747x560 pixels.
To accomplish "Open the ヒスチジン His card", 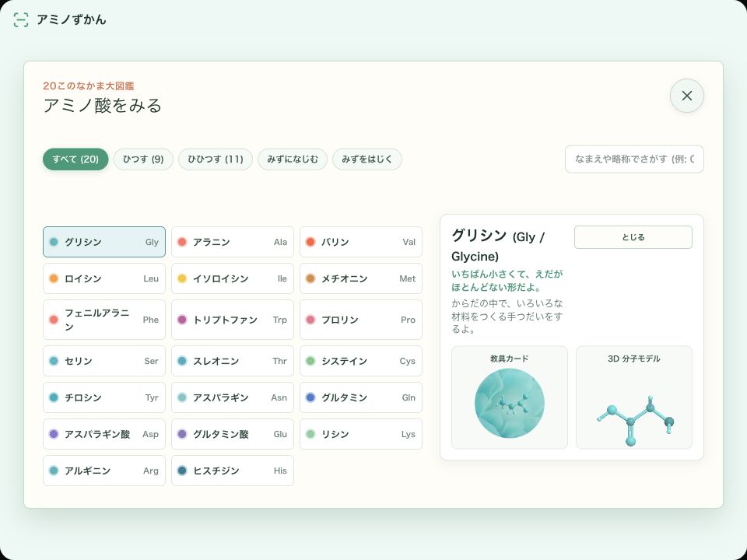I will [233, 471].
